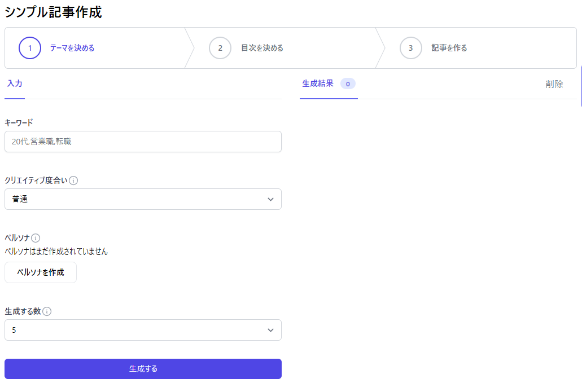Screen dimensions: 582x392
Task: Click the info icon next to ペルソナ
Action: 36,238
